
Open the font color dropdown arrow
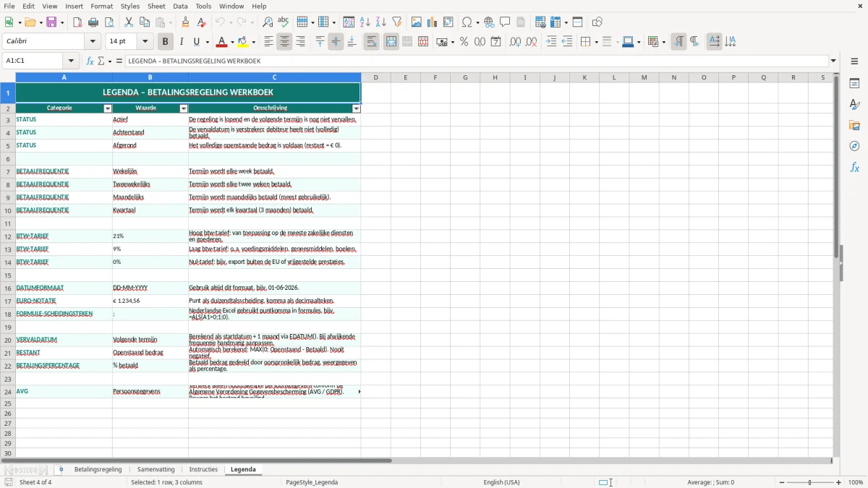[232, 42]
